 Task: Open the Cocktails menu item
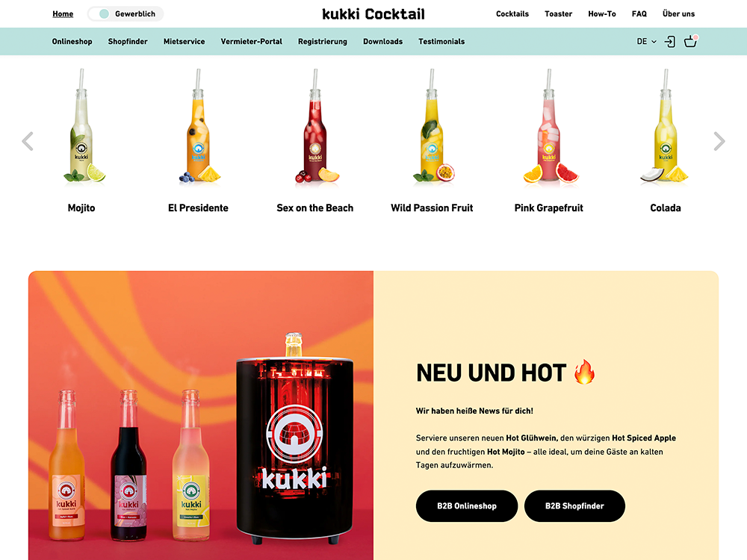click(512, 13)
